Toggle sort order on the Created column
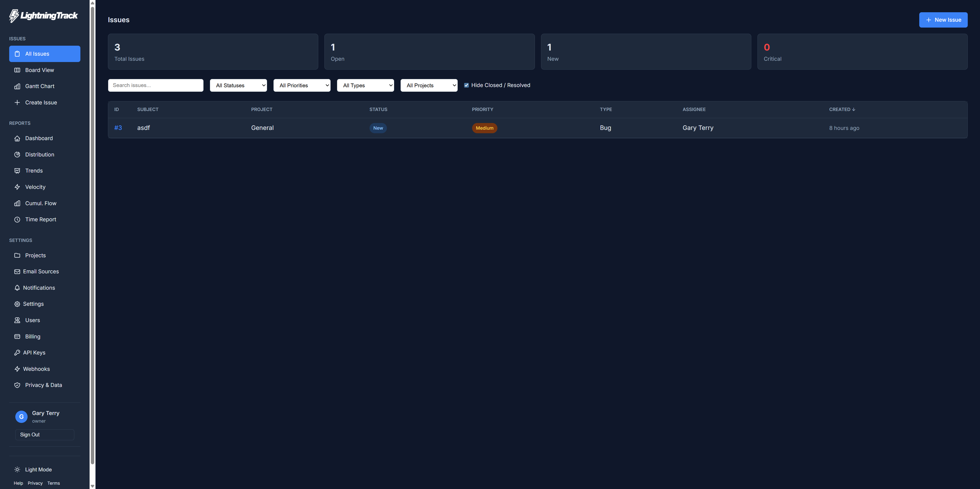This screenshot has width=980, height=489. (x=842, y=109)
